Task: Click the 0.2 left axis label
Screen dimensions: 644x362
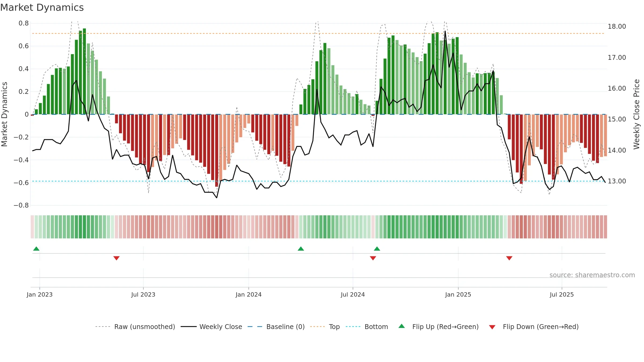Action: coord(24,92)
